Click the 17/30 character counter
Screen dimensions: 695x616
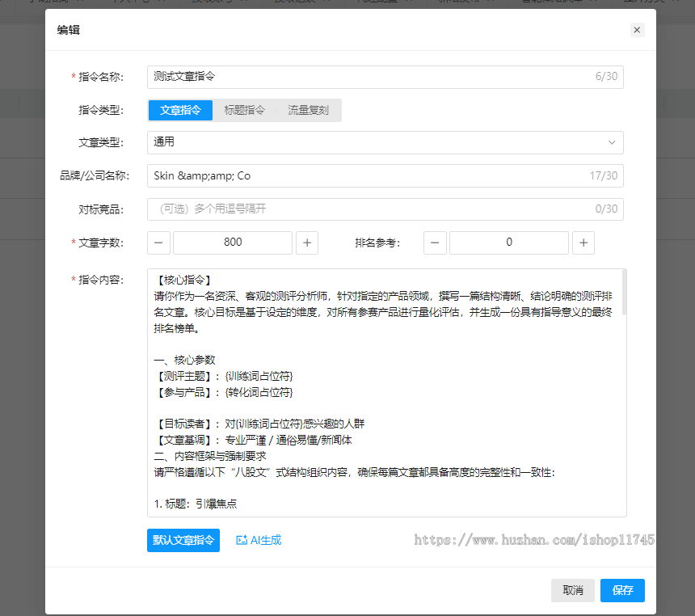(x=603, y=175)
